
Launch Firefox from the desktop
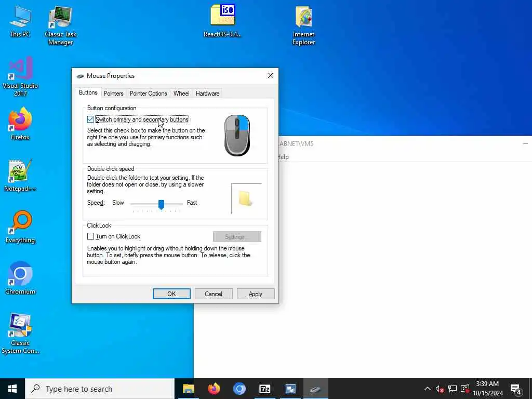[20, 124]
